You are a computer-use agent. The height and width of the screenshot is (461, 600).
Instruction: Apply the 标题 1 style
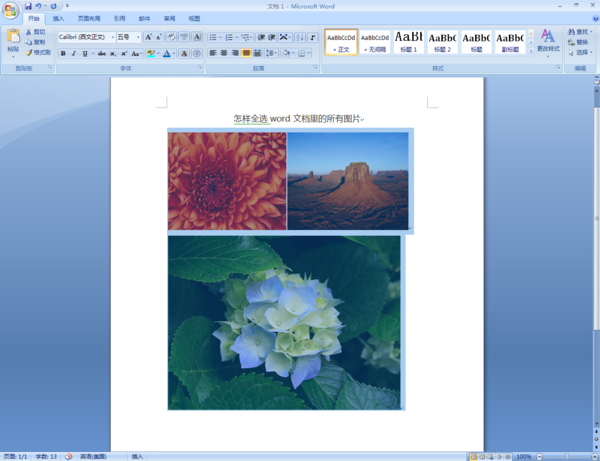(409, 42)
